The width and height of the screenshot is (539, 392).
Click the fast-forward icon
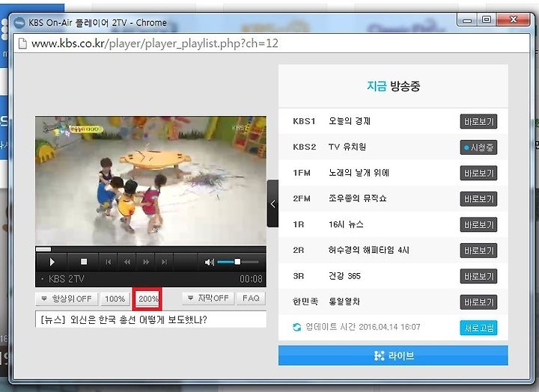[146, 262]
